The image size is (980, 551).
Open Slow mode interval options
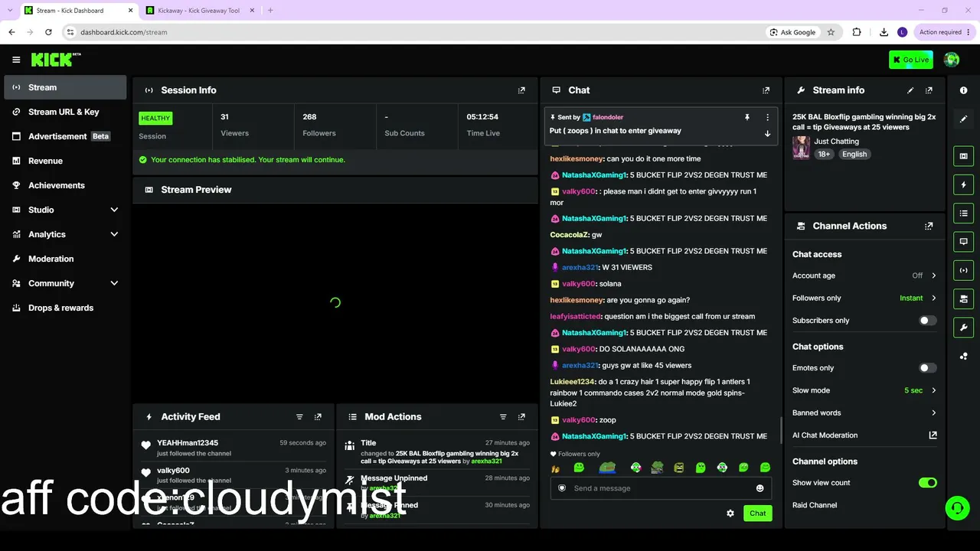pos(864,390)
